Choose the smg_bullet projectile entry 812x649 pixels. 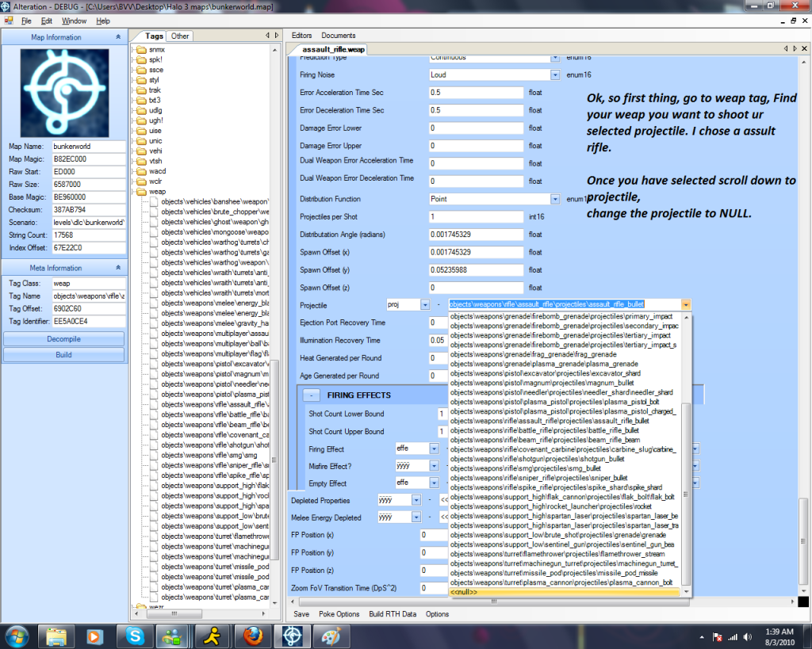564,468
